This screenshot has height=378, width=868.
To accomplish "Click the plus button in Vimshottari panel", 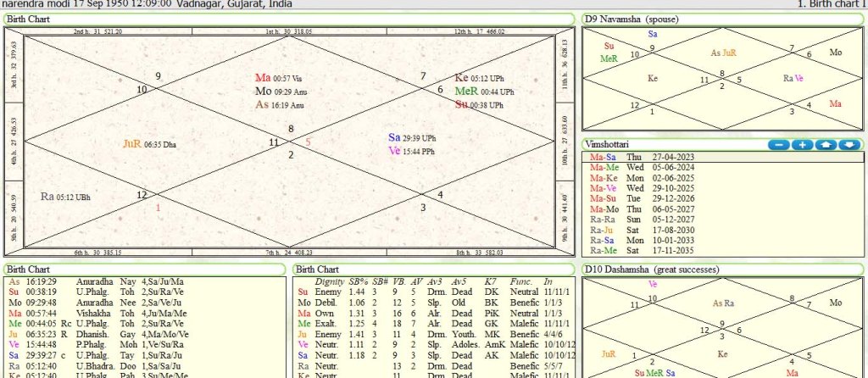I will [802, 145].
